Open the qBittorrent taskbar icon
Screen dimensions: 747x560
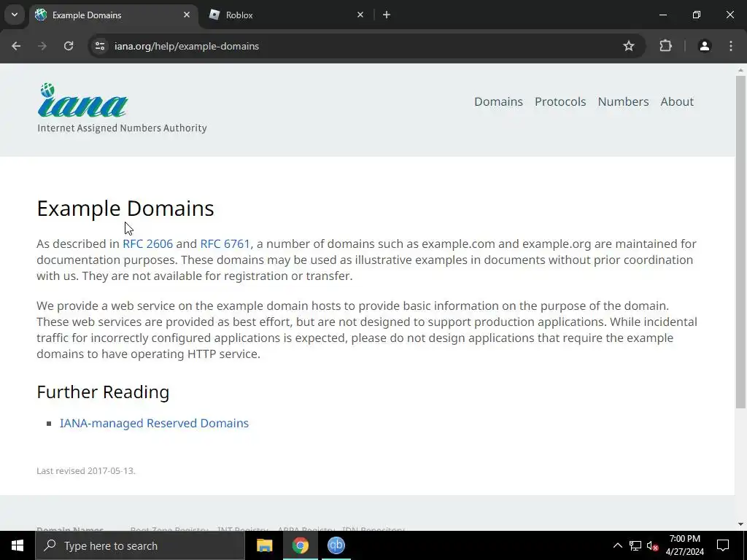pyautogui.click(x=336, y=545)
